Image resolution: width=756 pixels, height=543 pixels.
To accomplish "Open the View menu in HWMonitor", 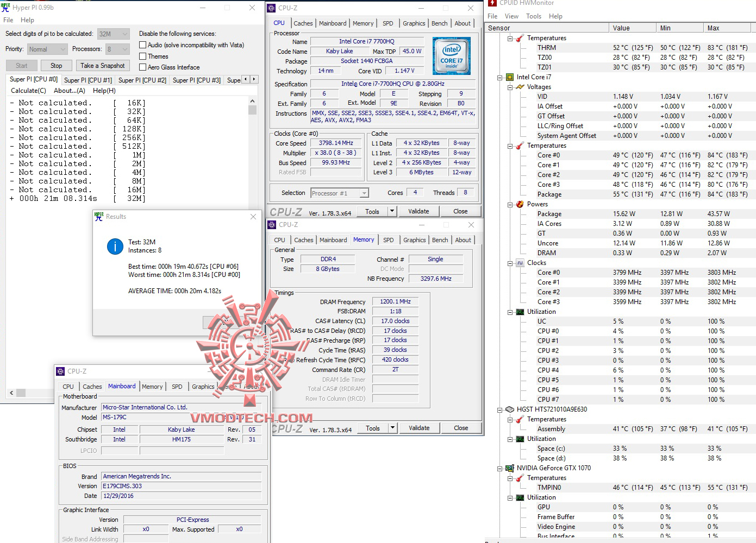I will [x=511, y=16].
